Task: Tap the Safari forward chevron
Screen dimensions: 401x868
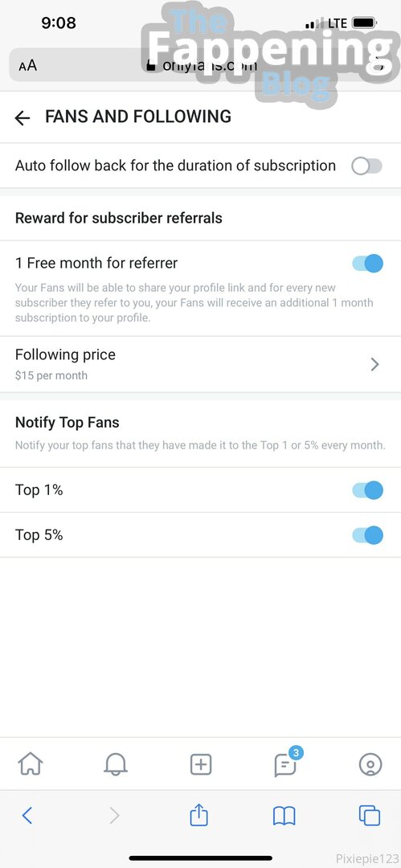Action: pos(114,816)
